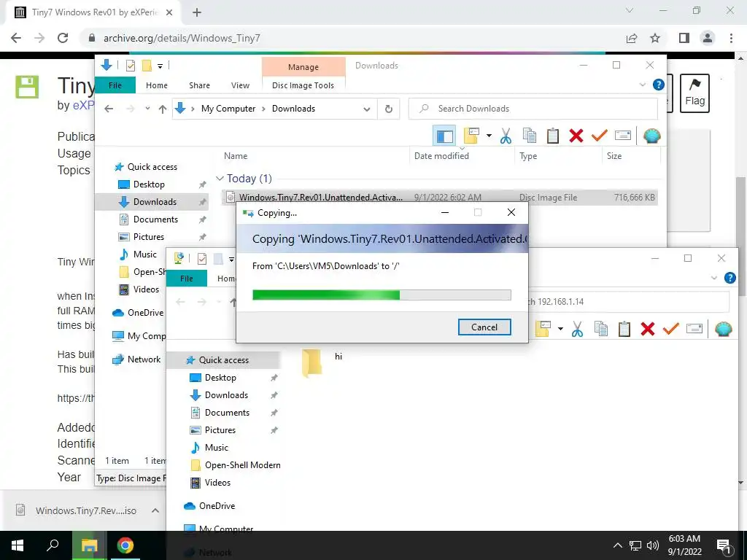Viewport: 747px width, 560px height.
Task: Click the help question mark in Downloads window
Action: pos(659,85)
